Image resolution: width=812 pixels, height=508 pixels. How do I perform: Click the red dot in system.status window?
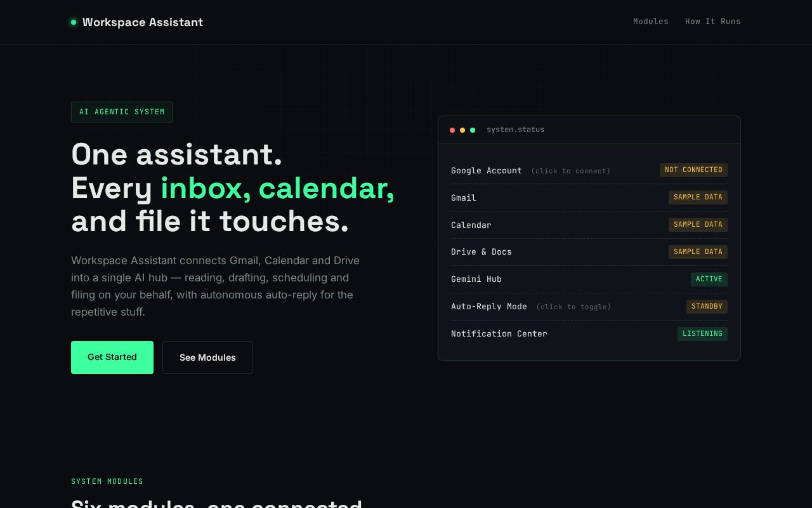click(452, 130)
